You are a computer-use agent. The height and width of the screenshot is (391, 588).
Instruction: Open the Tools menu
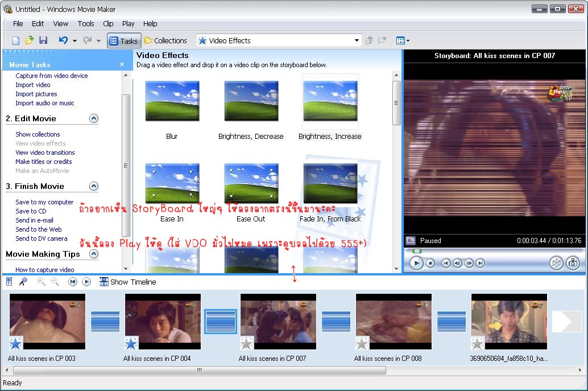[x=86, y=24]
